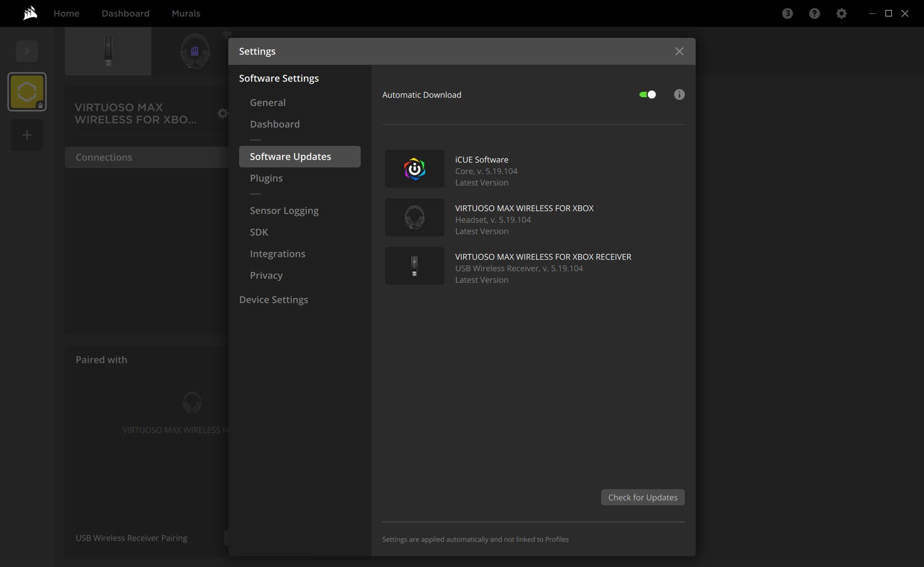Add a new profile with plus icon
Image resolution: width=924 pixels, height=567 pixels.
[27, 135]
